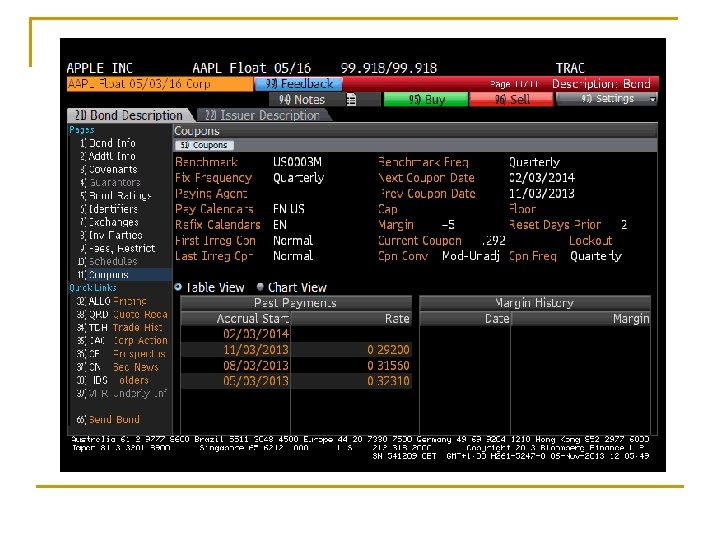Click the Past Payments table title
This screenshot has height=540, width=720.
pos(296,303)
